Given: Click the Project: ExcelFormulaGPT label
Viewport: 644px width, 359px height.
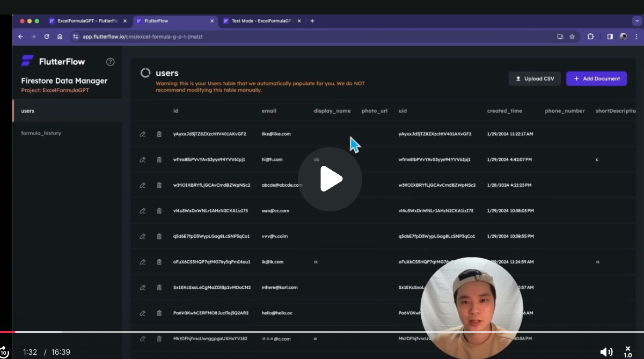Looking at the screenshot, I should 55,90.
